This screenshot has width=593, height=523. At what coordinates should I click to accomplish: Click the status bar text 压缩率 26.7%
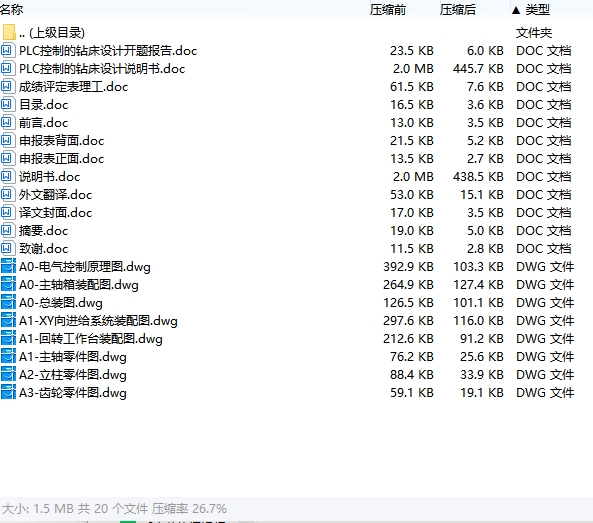189,509
